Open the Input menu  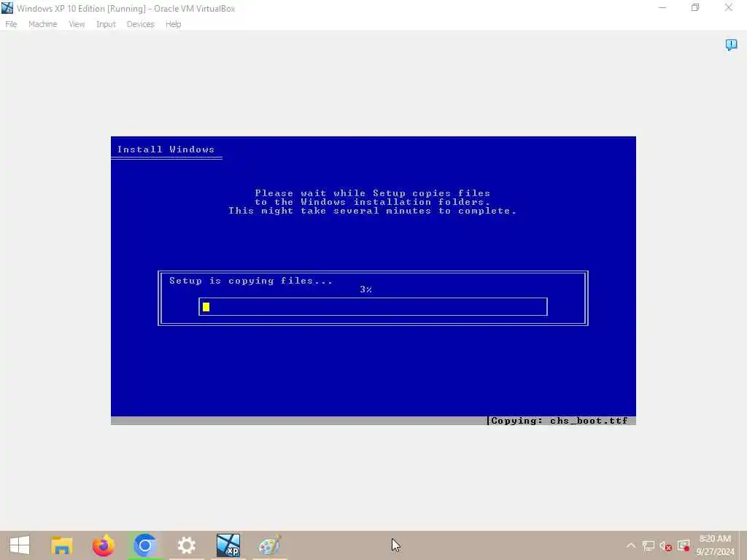[106, 24]
